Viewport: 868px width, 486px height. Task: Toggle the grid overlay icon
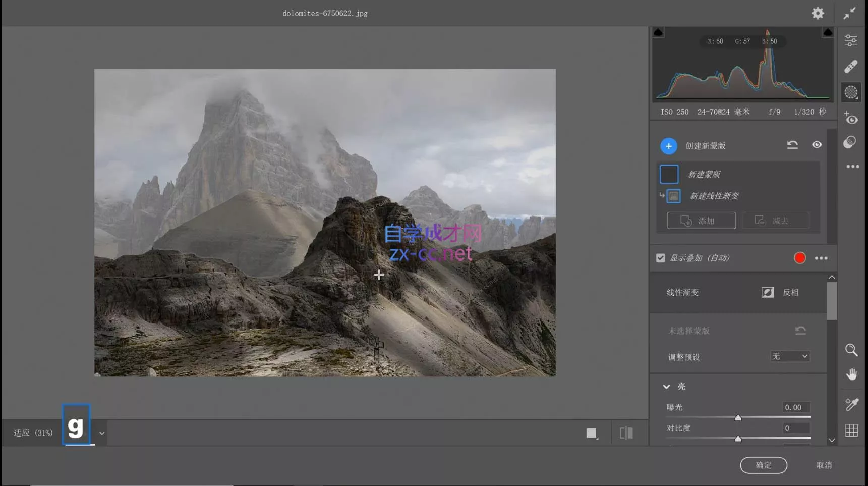[x=851, y=430]
